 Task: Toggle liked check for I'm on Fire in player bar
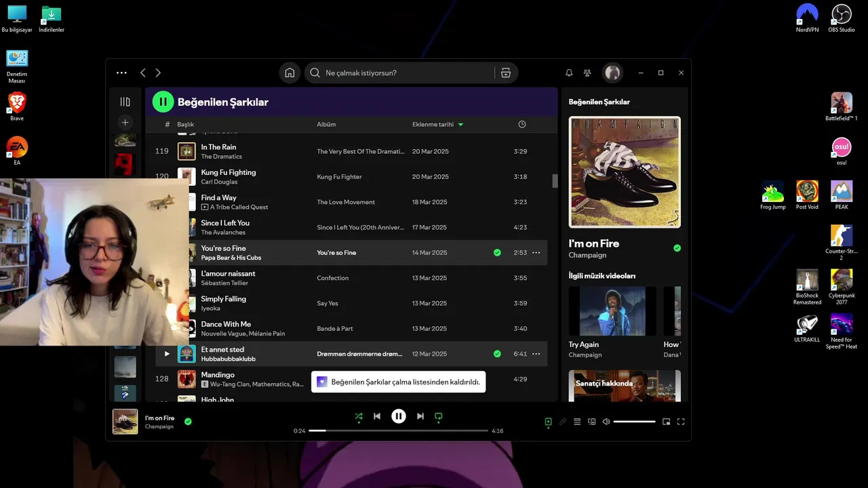(188, 422)
